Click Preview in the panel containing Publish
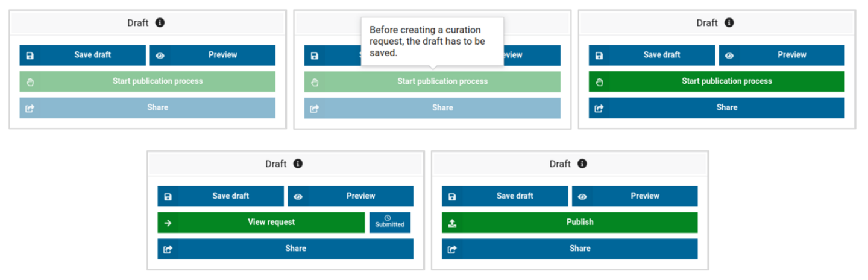Image resolution: width=868 pixels, height=280 pixels. [644, 196]
